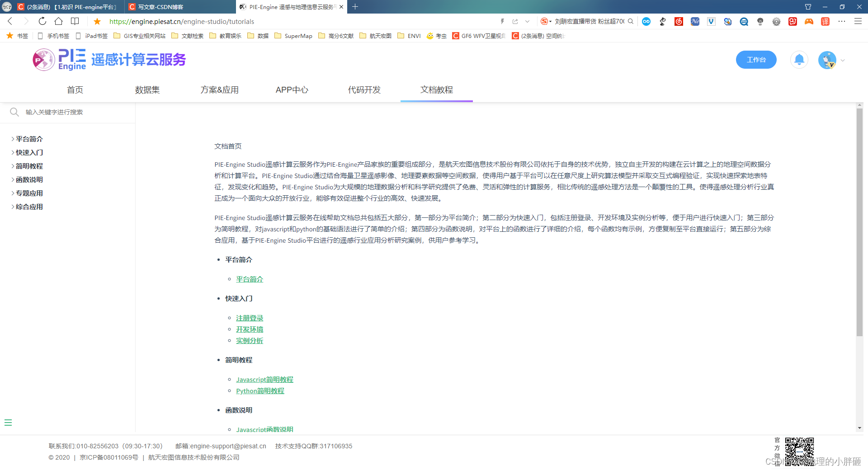Click the page vertical scrollbar thumb

click(859, 221)
